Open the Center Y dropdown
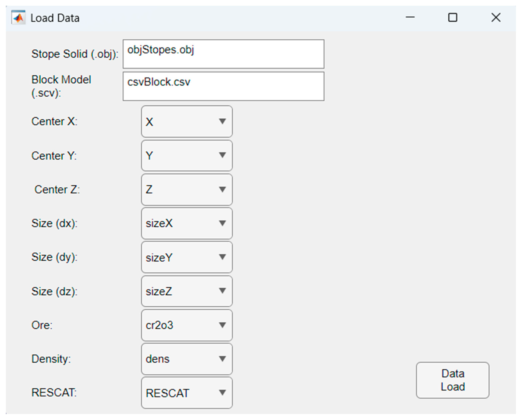Image resolution: width=521 pixels, height=420 pixels. pos(187,156)
